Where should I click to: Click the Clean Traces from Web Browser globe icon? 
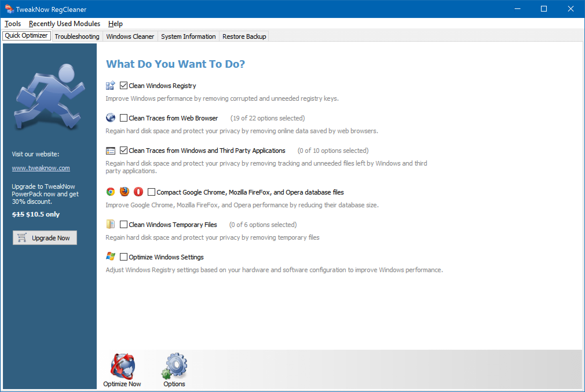pyautogui.click(x=111, y=118)
